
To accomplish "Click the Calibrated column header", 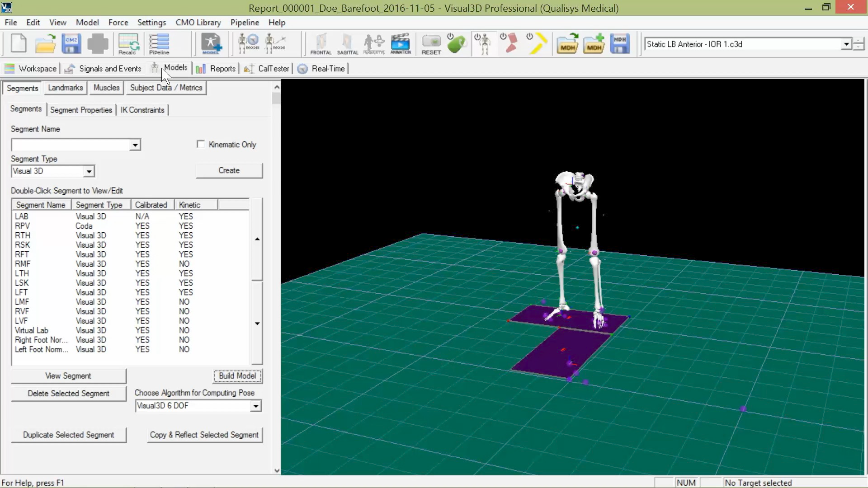I will (x=152, y=205).
